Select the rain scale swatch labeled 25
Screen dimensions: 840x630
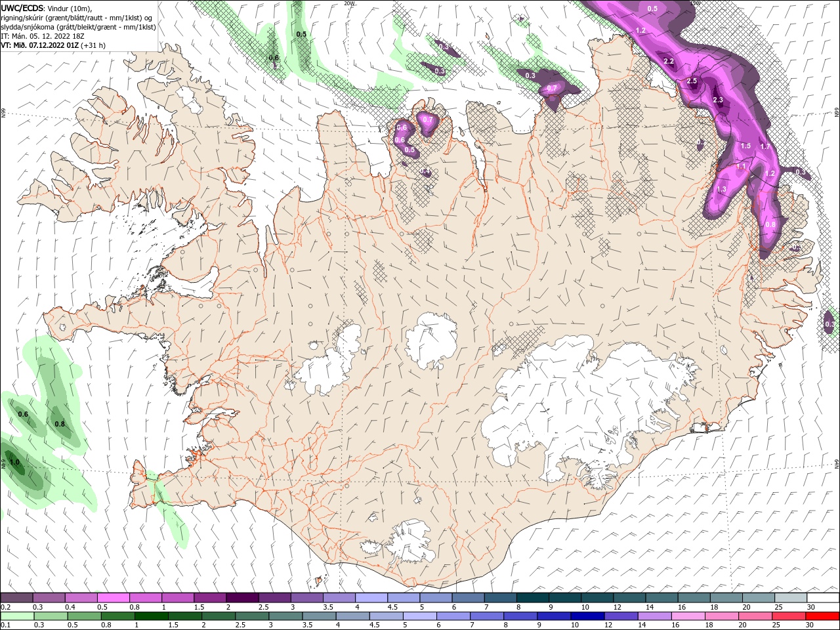[x=789, y=616]
